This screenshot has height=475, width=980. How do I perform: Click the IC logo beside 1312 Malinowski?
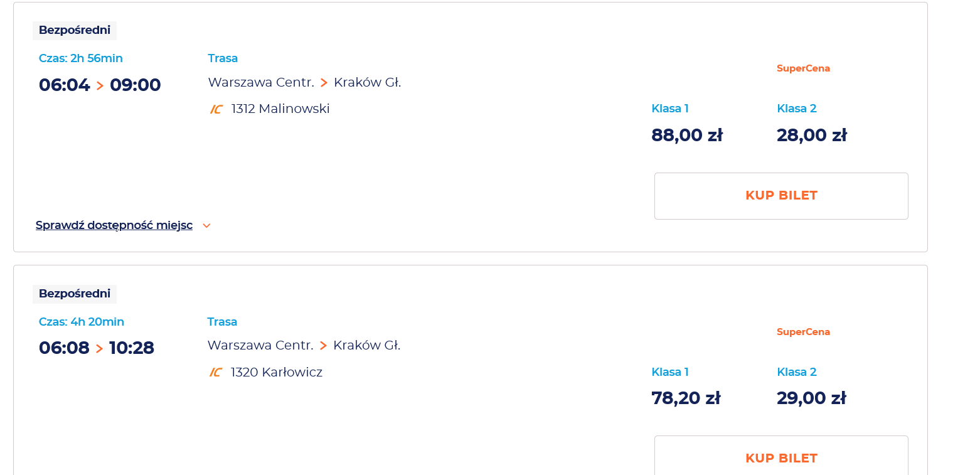click(x=216, y=109)
